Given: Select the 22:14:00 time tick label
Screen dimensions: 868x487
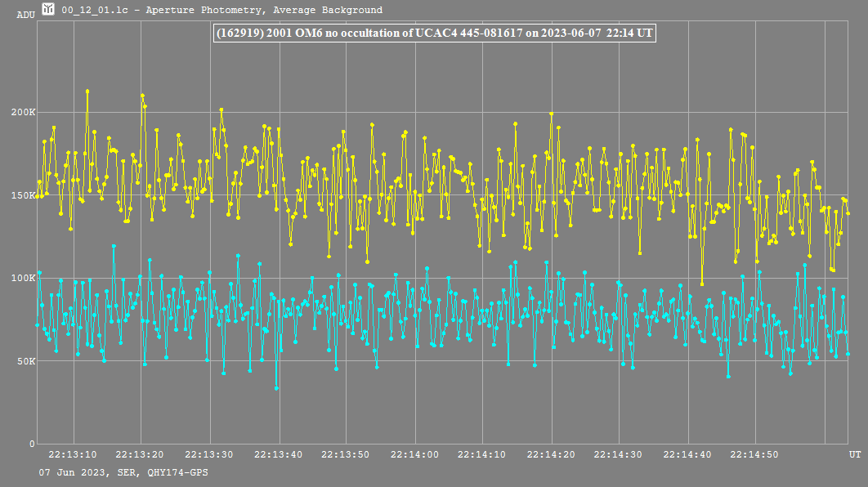Looking at the screenshot, I should pyautogui.click(x=414, y=454).
